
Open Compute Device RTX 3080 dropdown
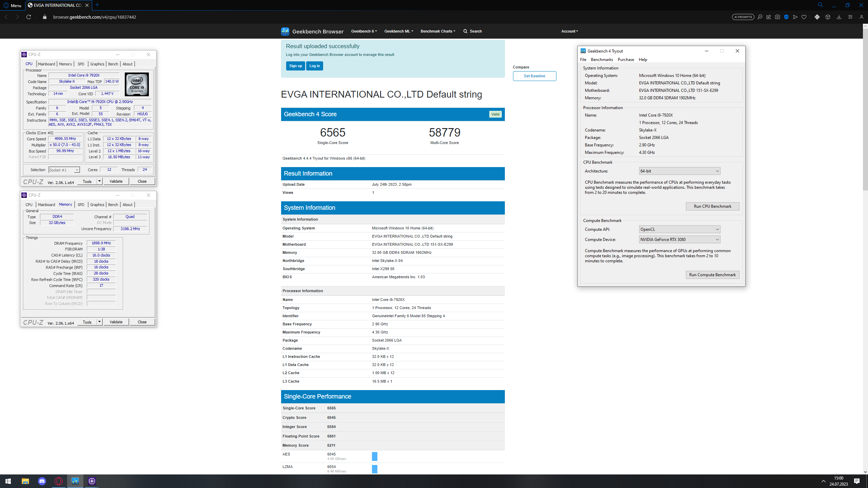pos(679,240)
